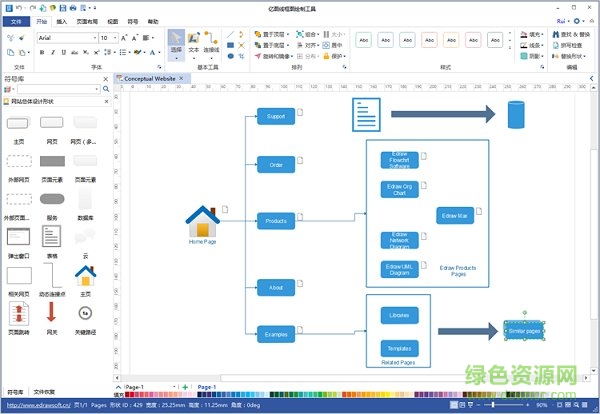Viewport: 600px width, 414px height.
Task: Choose the Connector line tool
Action: tap(211, 45)
